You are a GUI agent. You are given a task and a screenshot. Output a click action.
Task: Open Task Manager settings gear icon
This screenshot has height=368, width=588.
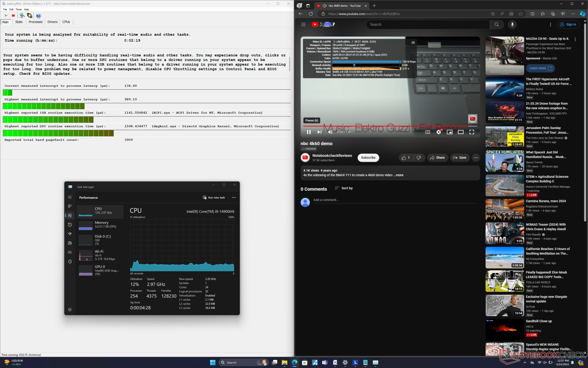(70, 309)
